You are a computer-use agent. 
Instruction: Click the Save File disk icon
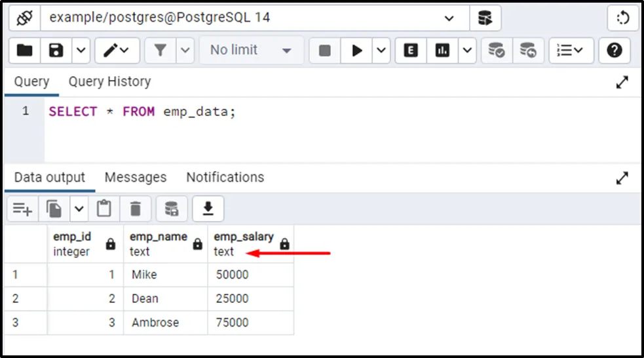tap(56, 50)
